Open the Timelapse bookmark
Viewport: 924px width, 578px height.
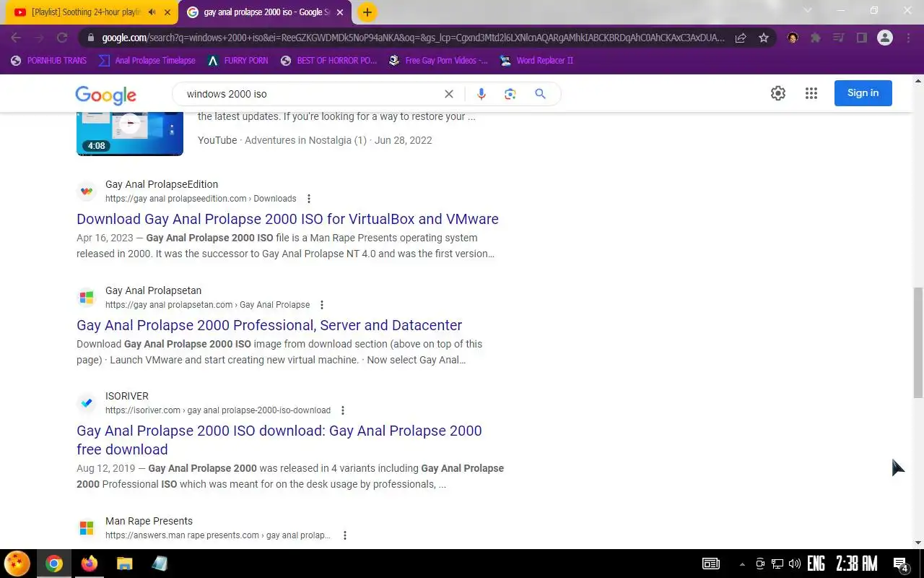click(x=147, y=61)
